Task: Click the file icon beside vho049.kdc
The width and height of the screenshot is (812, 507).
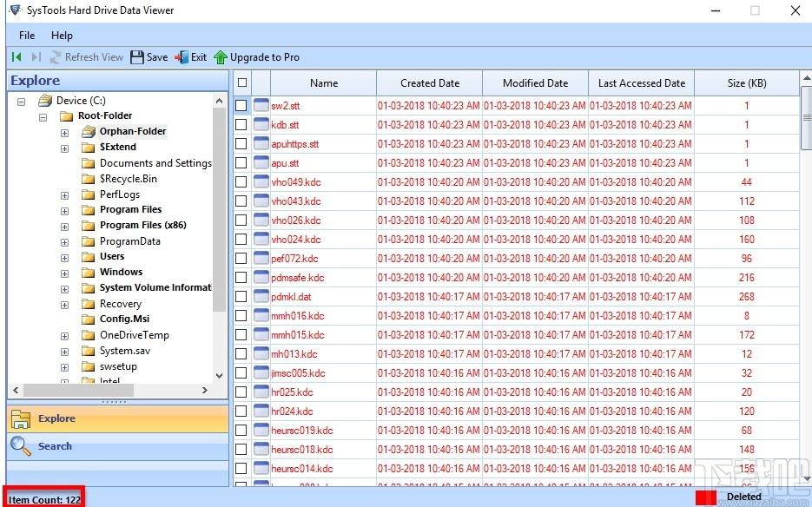Action: coord(261,181)
